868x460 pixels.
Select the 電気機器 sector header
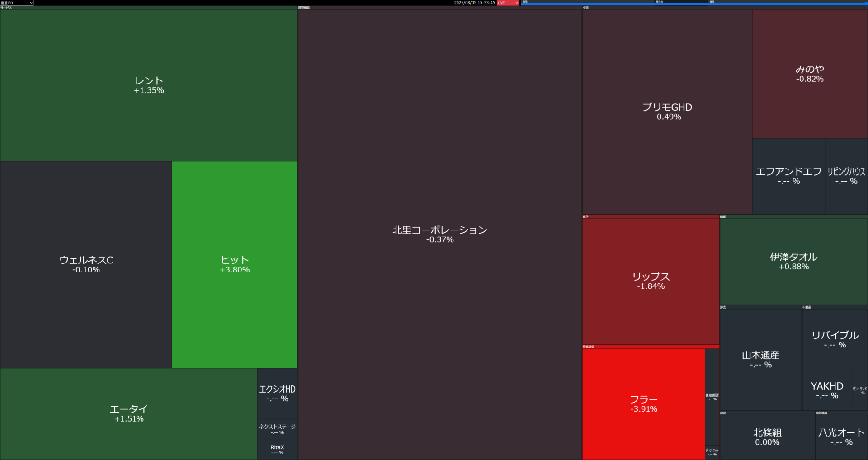[x=842, y=413]
